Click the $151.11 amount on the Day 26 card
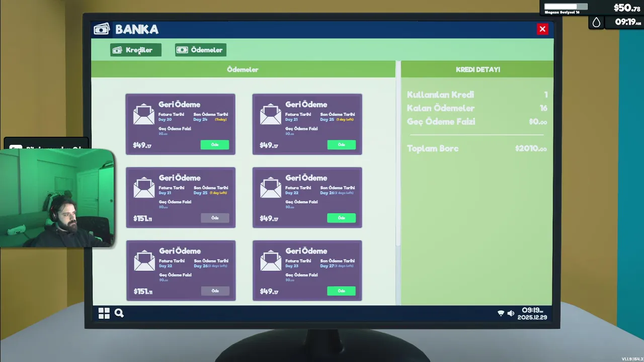644x362 pixels. pyautogui.click(x=143, y=291)
